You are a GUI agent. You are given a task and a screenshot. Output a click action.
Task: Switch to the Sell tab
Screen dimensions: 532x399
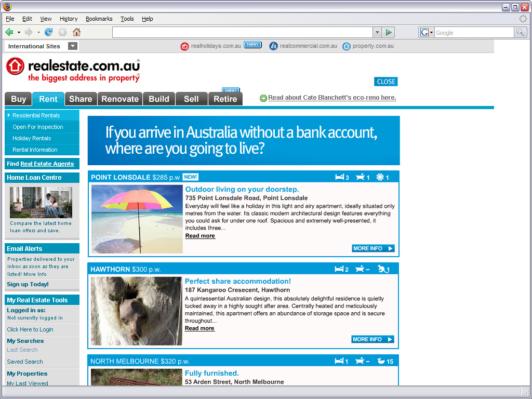click(191, 99)
